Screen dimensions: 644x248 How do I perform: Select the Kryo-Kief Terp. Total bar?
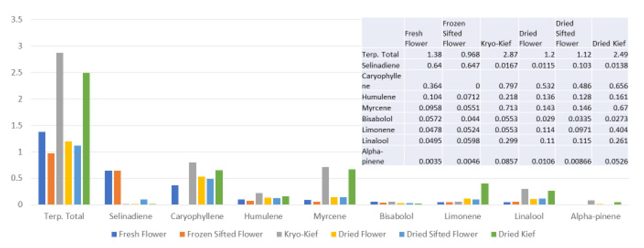(x=60, y=129)
